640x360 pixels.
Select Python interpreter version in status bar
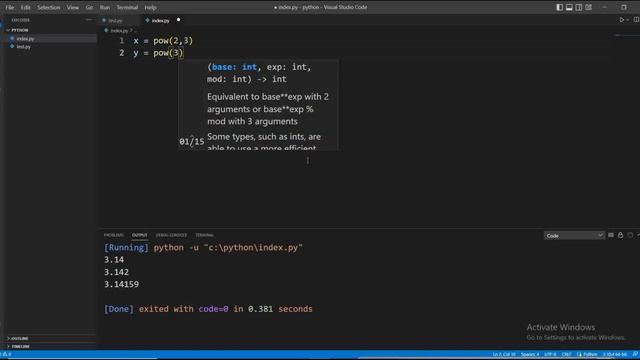(x=614, y=354)
